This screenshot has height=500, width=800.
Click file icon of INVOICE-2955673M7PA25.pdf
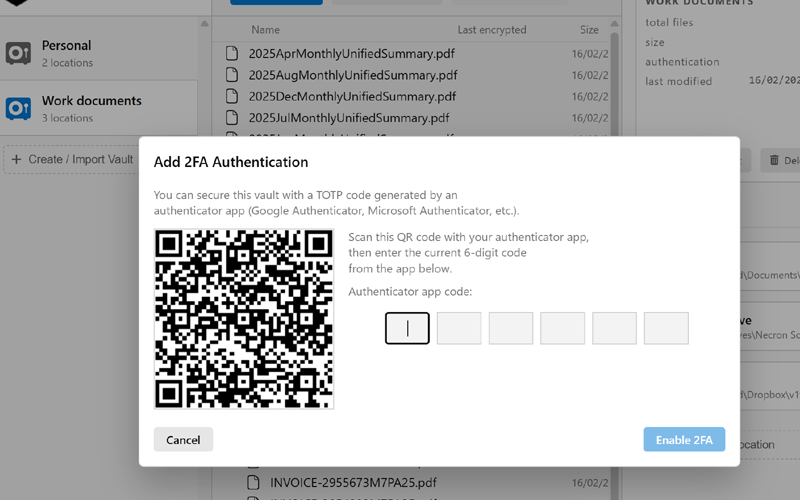253,482
